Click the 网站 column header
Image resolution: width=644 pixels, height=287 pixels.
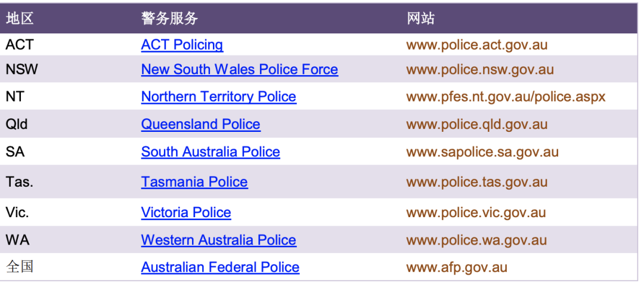[x=420, y=18]
